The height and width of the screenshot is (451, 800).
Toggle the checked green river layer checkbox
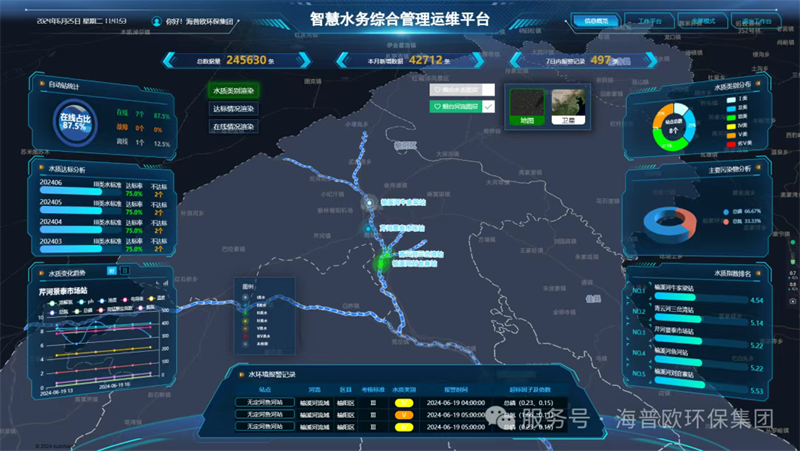[488, 105]
